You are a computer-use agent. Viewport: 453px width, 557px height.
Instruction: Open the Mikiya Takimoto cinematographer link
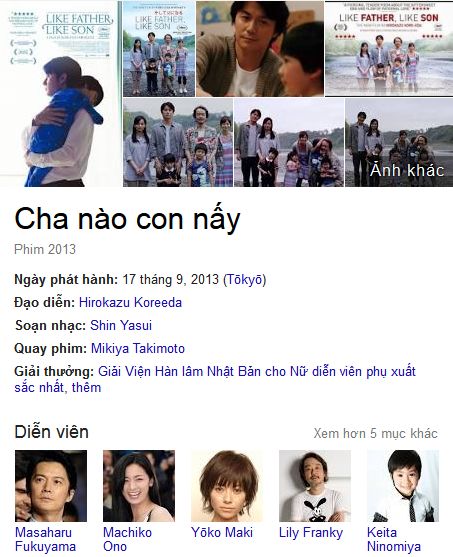138,348
